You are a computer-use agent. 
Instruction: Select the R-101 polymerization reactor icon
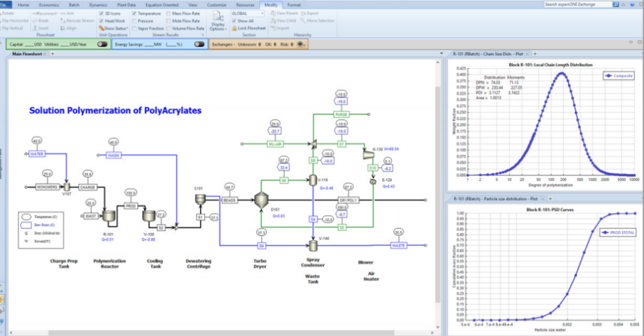tap(109, 216)
